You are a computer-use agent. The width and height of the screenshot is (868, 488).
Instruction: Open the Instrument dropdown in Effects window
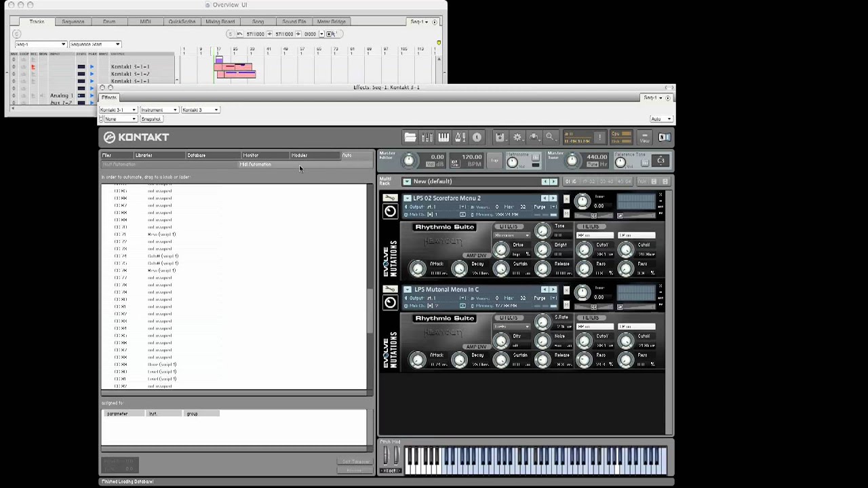[x=159, y=110]
